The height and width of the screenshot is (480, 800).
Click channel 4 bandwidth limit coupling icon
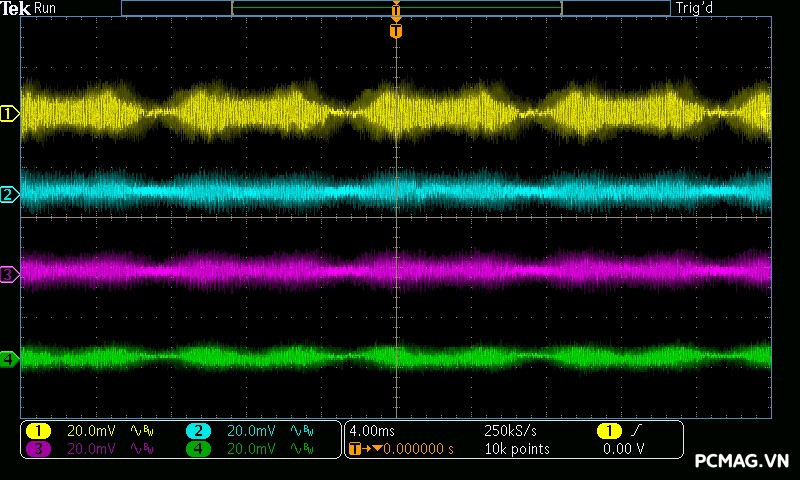pos(300,449)
